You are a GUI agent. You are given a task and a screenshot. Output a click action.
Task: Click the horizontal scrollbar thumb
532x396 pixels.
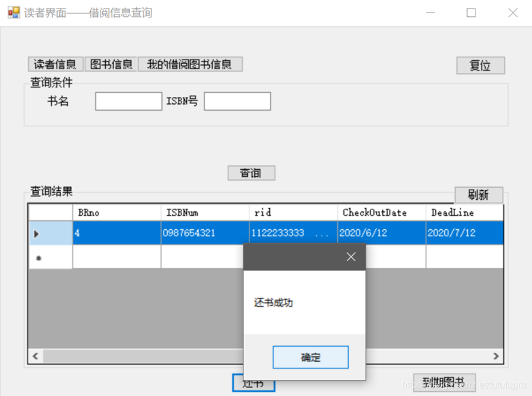click(x=142, y=356)
